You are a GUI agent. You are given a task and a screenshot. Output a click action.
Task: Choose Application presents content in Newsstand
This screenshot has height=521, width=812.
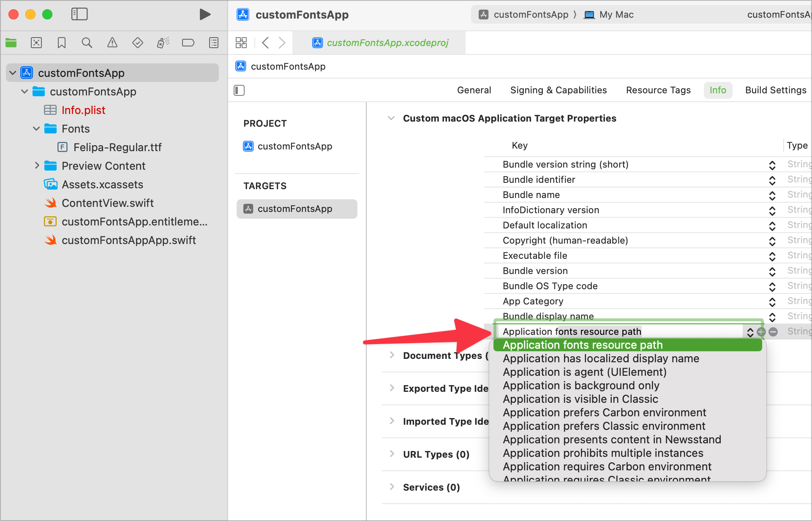click(627, 440)
